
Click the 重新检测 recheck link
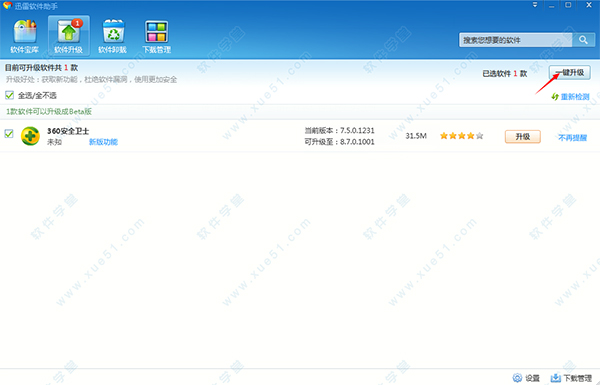tap(570, 97)
